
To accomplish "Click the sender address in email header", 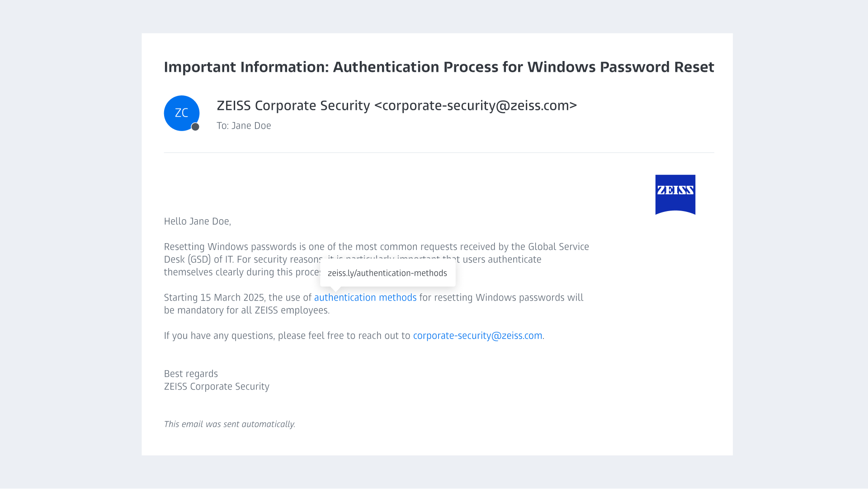I will [476, 106].
